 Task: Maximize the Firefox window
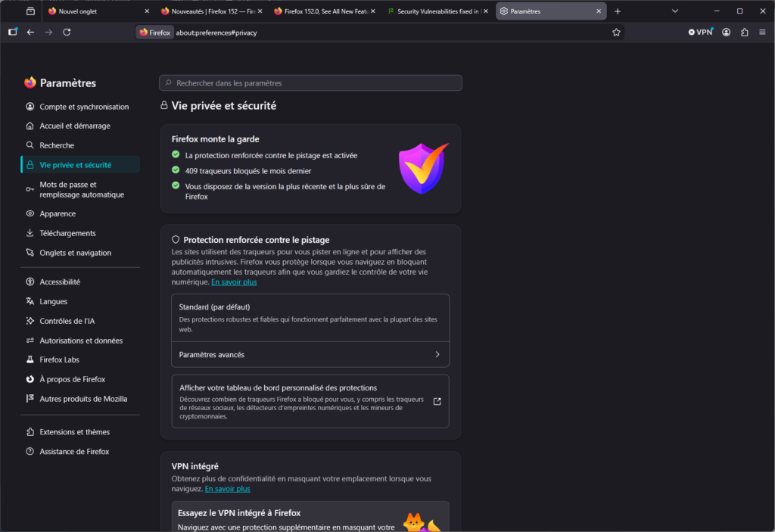click(x=739, y=11)
